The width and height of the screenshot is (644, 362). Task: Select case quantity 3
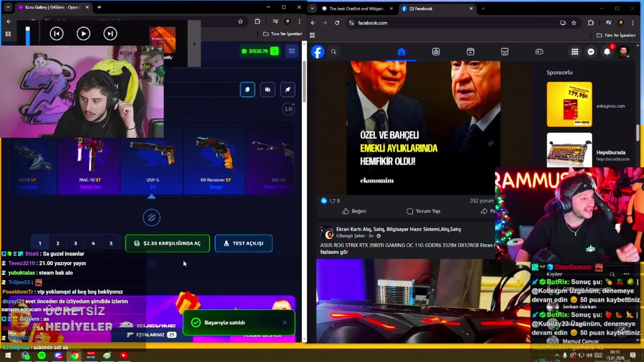(75, 243)
